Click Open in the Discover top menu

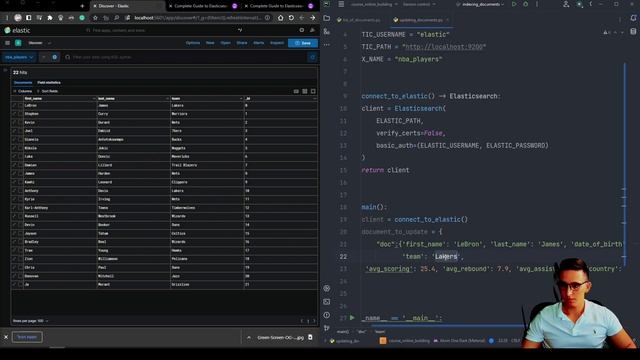click(225, 43)
